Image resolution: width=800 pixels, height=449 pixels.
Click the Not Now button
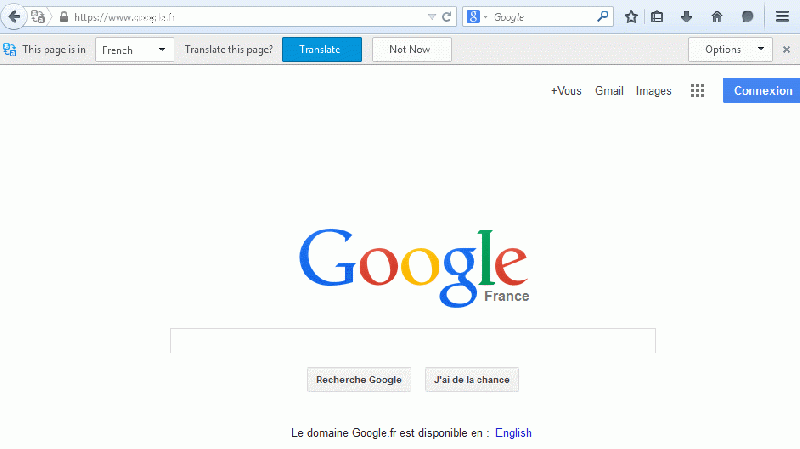coord(412,49)
